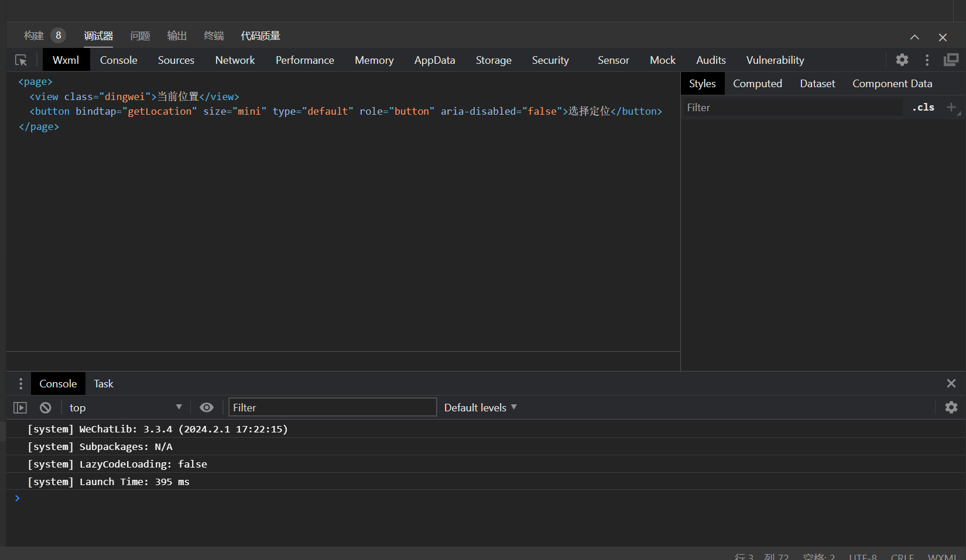This screenshot has height=560, width=966.
Task: Switch to the 构建 tab
Action: [x=34, y=36]
